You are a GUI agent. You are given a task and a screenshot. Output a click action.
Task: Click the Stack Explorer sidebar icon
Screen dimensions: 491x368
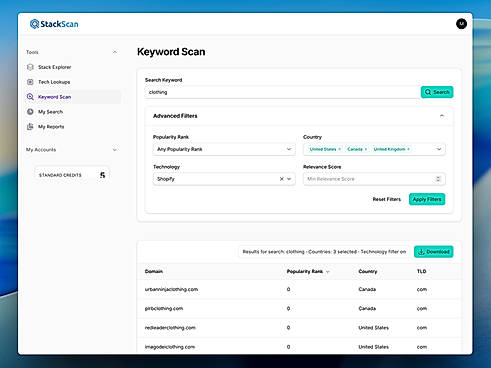point(30,67)
